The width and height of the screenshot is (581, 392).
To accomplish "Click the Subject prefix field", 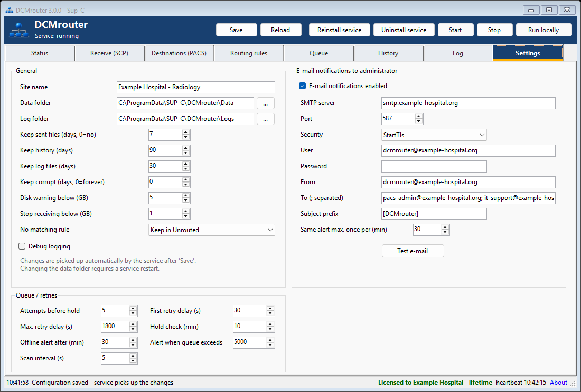I will click(x=434, y=214).
